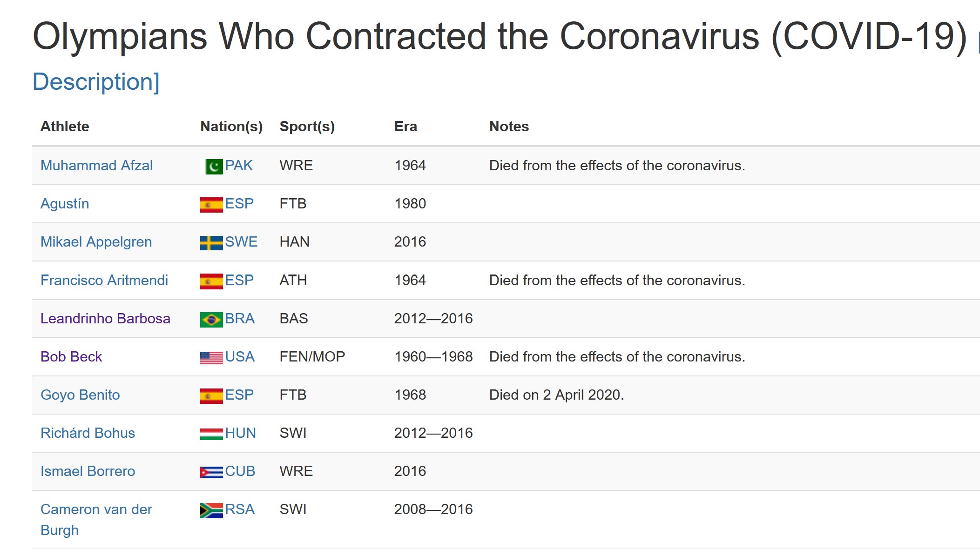Follow the Leandrinho Barbosa link
Screen dimensions: 980x549
105,319
